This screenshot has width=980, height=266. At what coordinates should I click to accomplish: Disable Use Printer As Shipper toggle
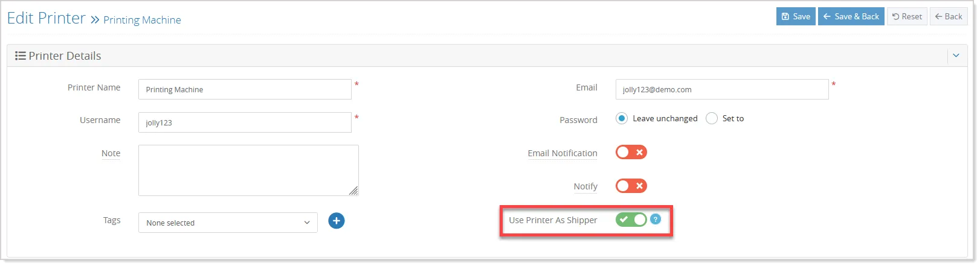pyautogui.click(x=631, y=220)
